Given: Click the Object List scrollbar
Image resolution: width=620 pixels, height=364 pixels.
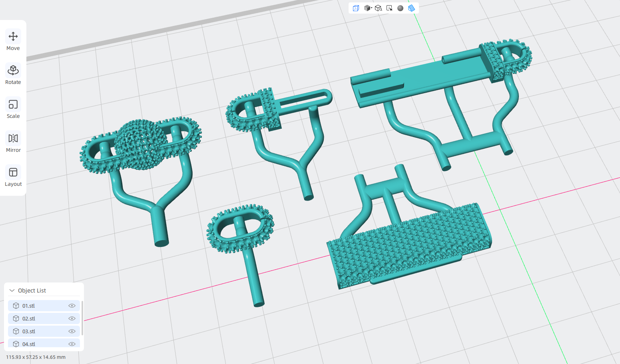Looking at the screenshot, I should [x=82, y=318].
